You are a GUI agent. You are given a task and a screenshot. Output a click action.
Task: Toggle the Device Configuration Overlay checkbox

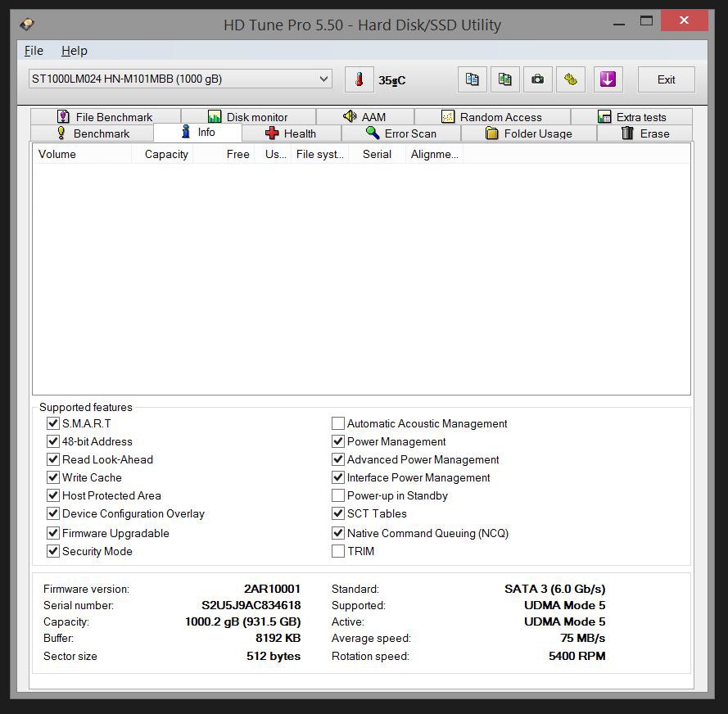[x=53, y=513]
